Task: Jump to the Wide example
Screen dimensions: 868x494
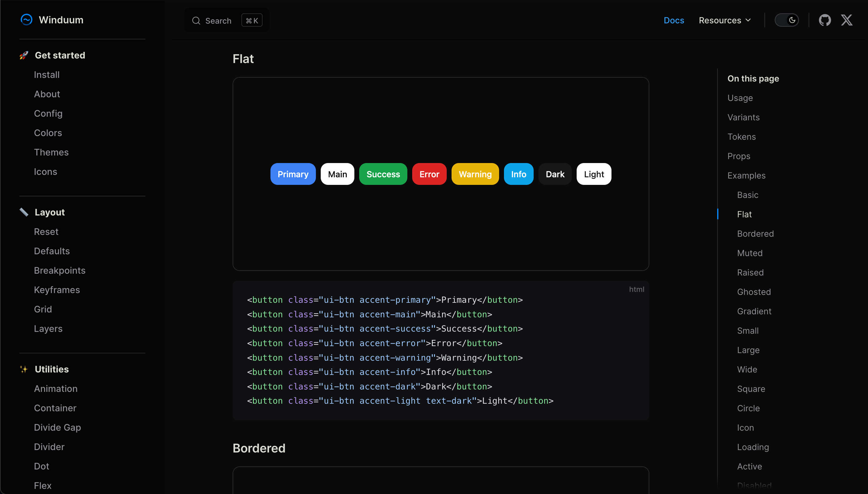Action: pos(747,369)
